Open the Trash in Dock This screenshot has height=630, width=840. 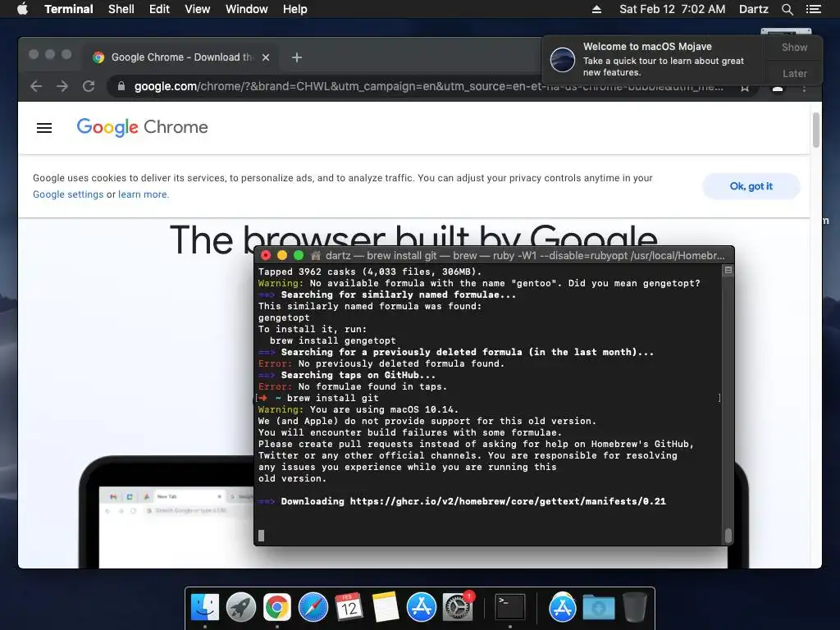[635, 608]
